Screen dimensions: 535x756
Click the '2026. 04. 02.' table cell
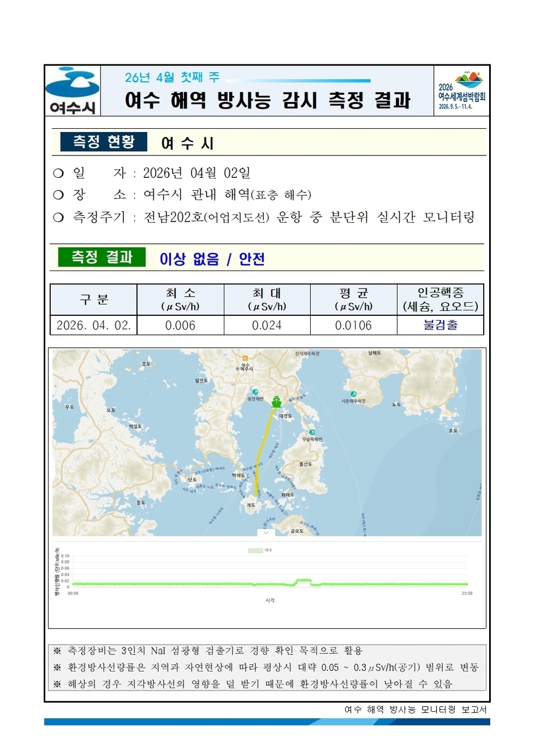tap(93, 325)
